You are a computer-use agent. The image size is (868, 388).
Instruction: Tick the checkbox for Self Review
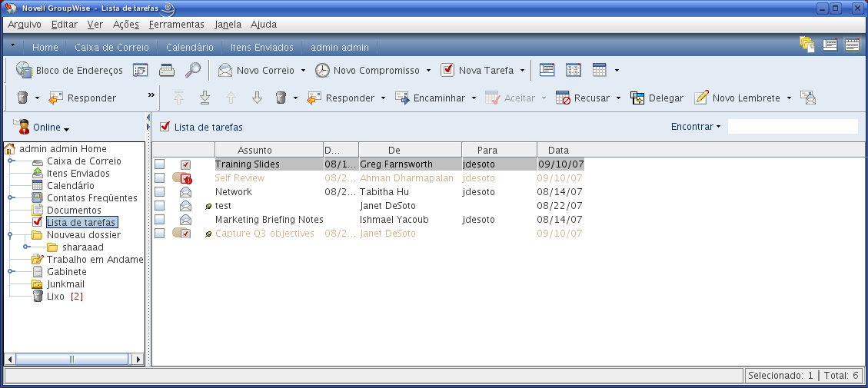(159, 178)
